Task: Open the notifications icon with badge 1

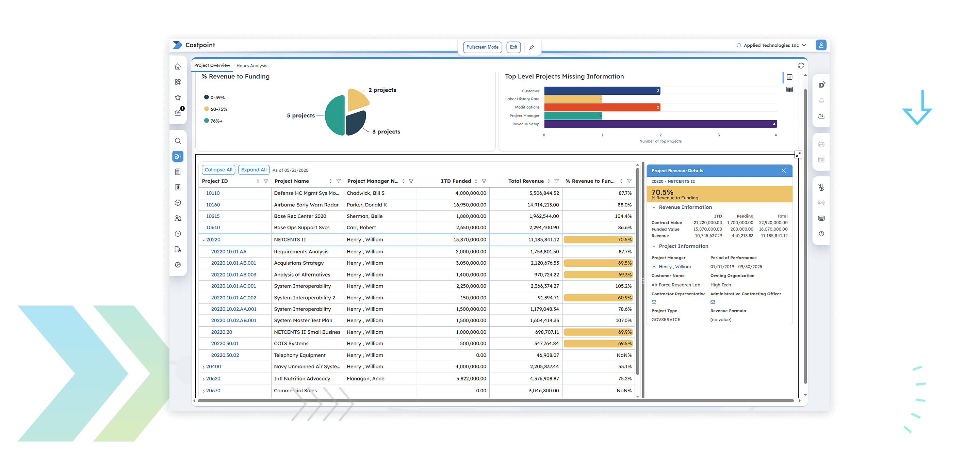Action: [178, 112]
